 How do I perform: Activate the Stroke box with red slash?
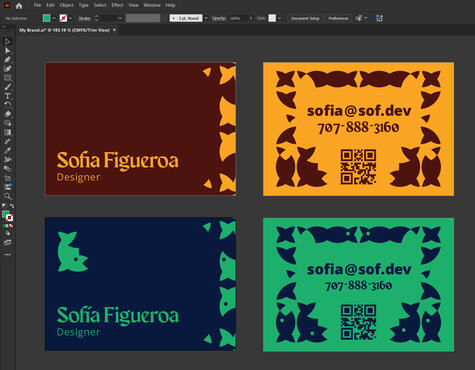(x=10, y=218)
